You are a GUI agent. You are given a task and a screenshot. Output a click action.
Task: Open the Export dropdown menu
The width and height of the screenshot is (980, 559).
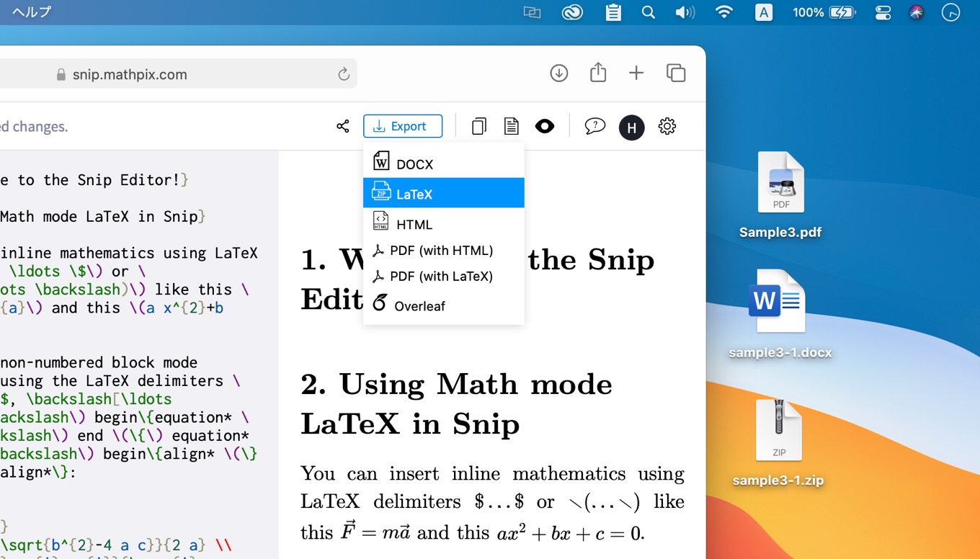[403, 125]
